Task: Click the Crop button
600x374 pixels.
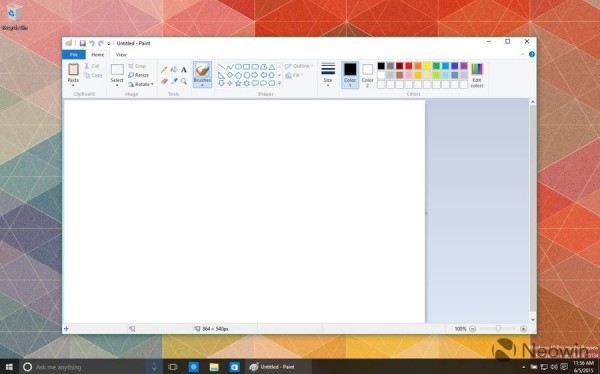Action: 137,66
